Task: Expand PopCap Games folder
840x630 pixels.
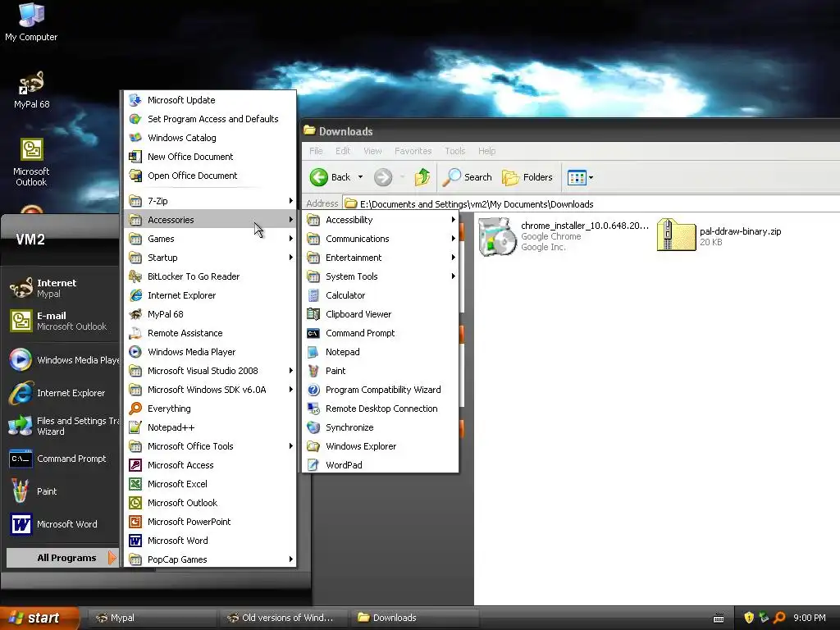Action: pyautogui.click(x=210, y=559)
